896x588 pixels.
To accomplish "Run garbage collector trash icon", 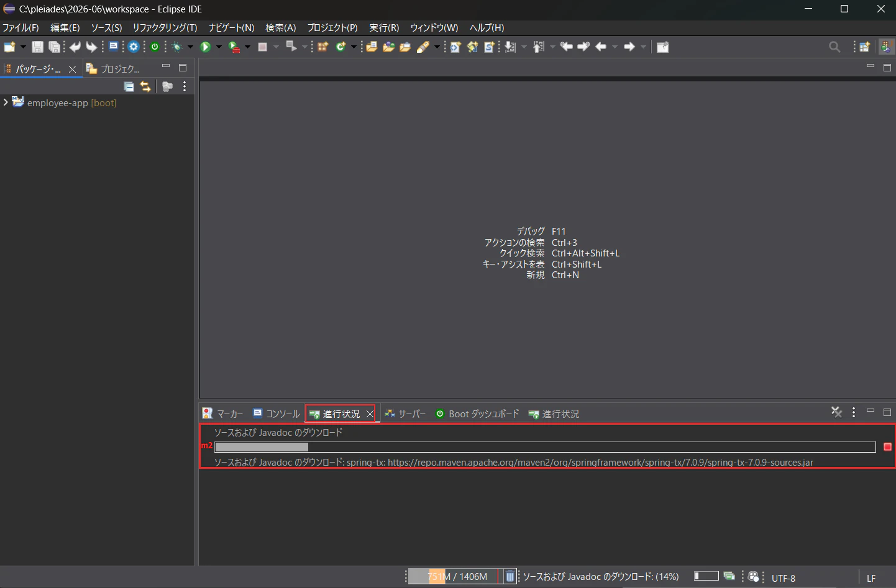I will [x=510, y=577].
